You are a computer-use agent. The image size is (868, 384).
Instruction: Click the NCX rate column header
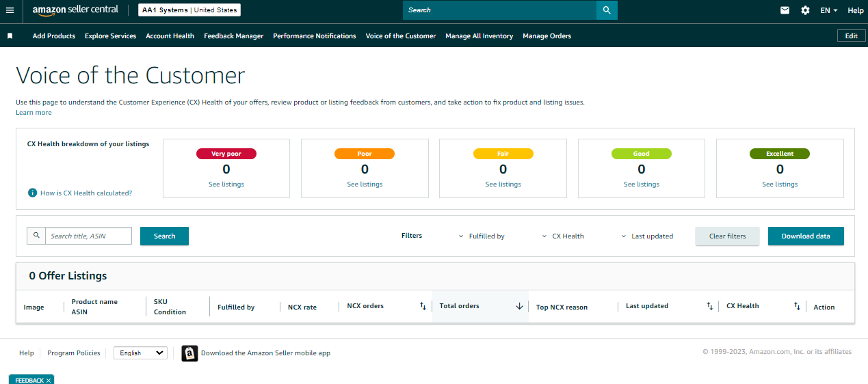pyautogui.click(x=302, y=307)
